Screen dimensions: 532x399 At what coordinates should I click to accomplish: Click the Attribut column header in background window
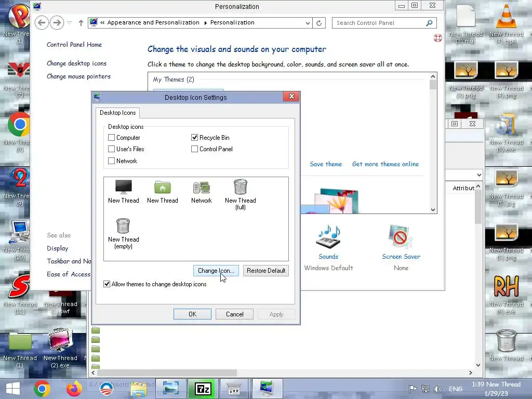(463, 188)
